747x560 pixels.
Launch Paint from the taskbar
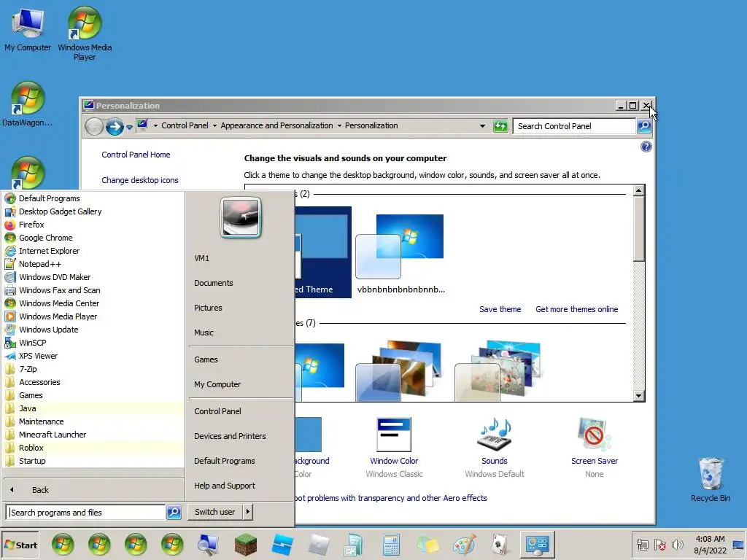coord(464,545)
